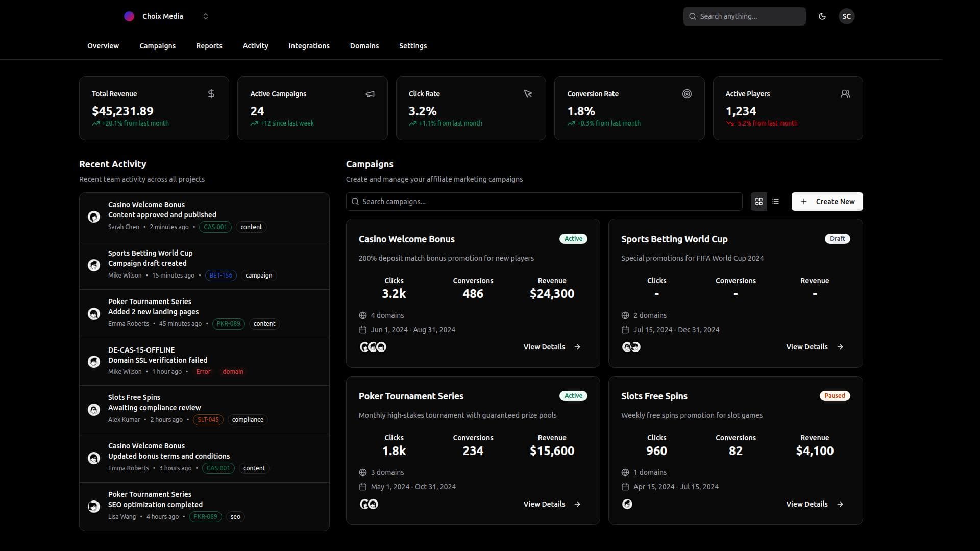Screen dimensions: 980x551
Task: Click the $45,231.89 total revenue value
Action: pyautogui.click(x=122, y=111)
